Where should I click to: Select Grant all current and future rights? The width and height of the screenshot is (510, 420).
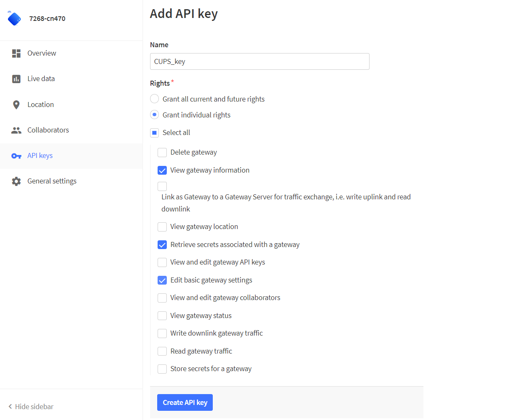[155, 99]
